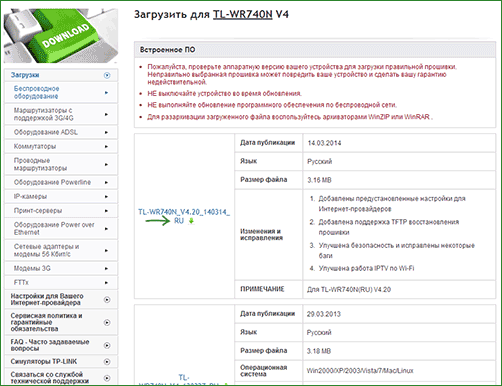Screen dimensions: 502x386
Task: Click ПРИМЕЧАНИЕ row label
Action: coord(262,289)
